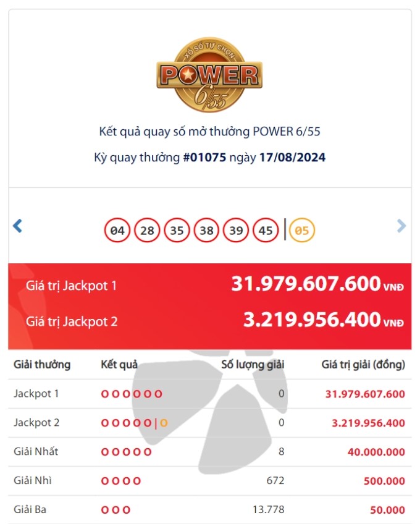Viewport: 420px width, 531px height.
Task: Select the Jackpot 1 row in table
Action: point(210,394)
